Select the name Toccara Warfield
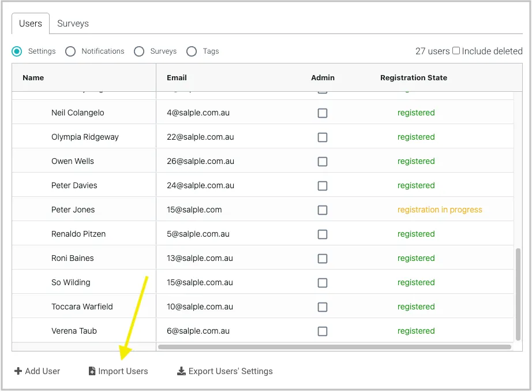 [82, 307]
